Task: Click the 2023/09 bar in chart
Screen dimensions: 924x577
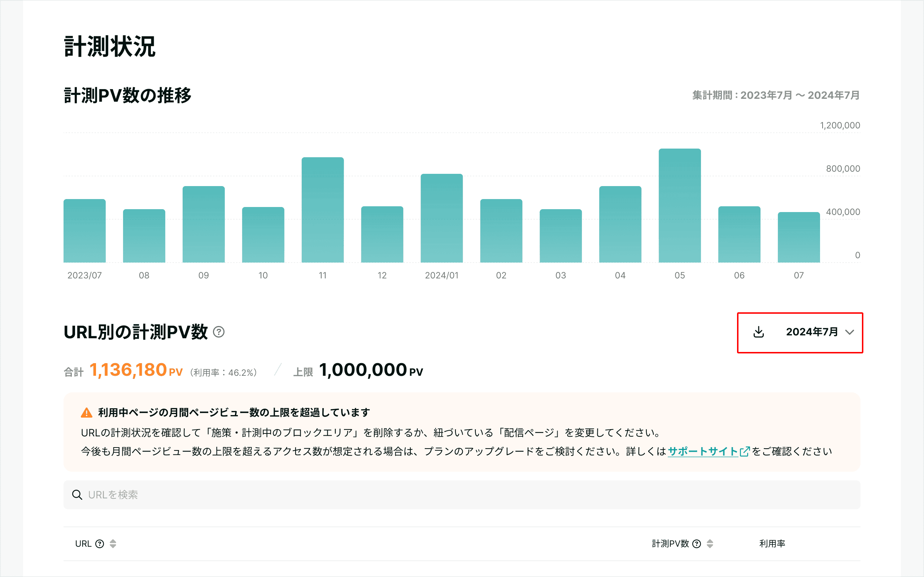Action: 204,224
